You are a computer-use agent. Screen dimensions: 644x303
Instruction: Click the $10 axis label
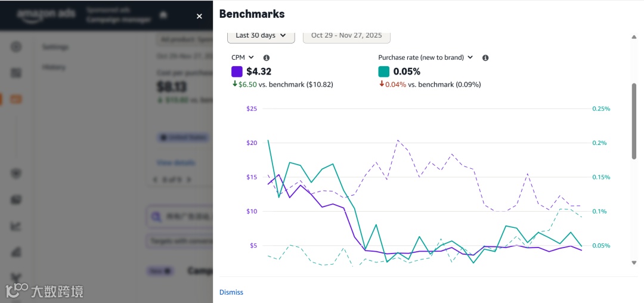pos(252,211)
